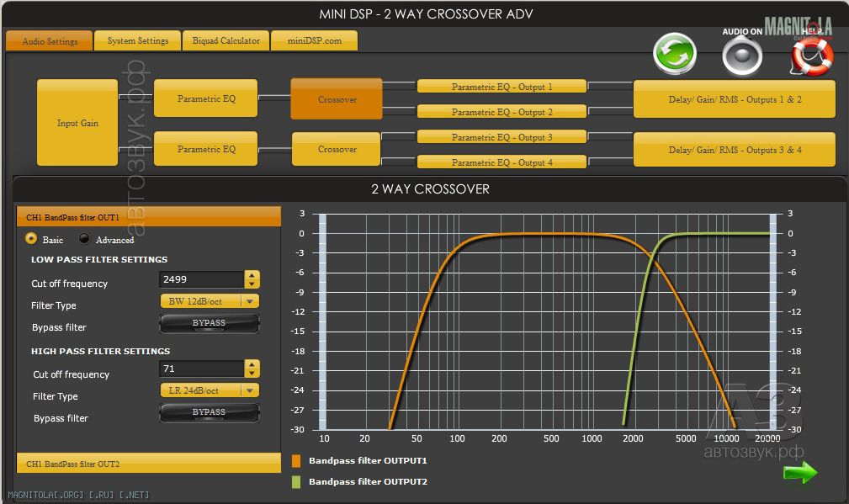Screen dimensions: 849x504
Task: Expand CH1 BandPass filter OUT2 section
Action: (149, 464)
